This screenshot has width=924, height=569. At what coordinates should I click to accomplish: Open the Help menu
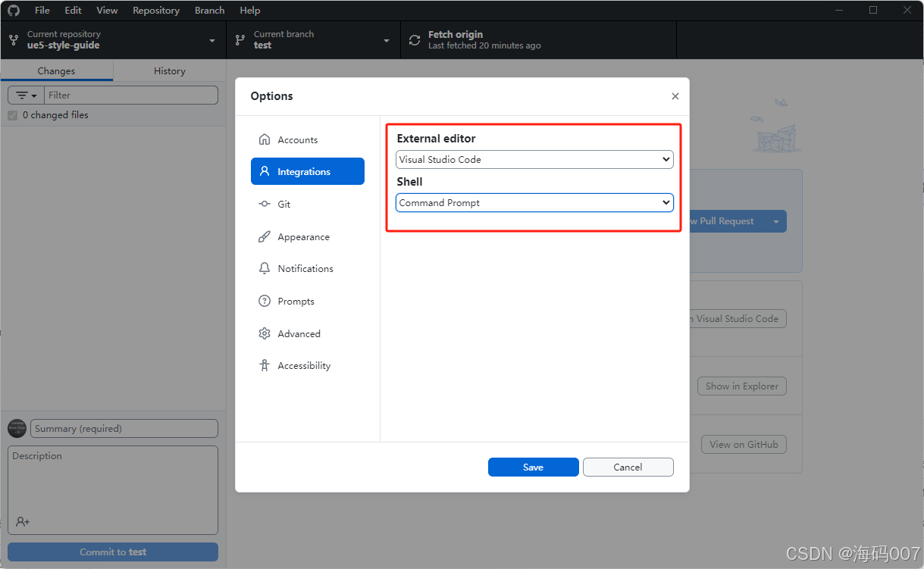tap(250, 11)
